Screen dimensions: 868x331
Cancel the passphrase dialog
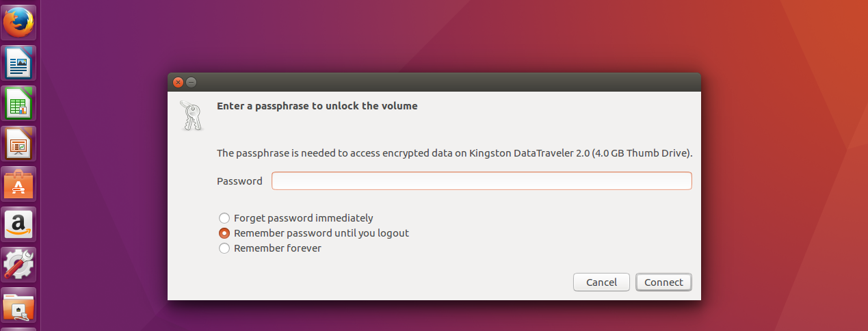(602, 282)
